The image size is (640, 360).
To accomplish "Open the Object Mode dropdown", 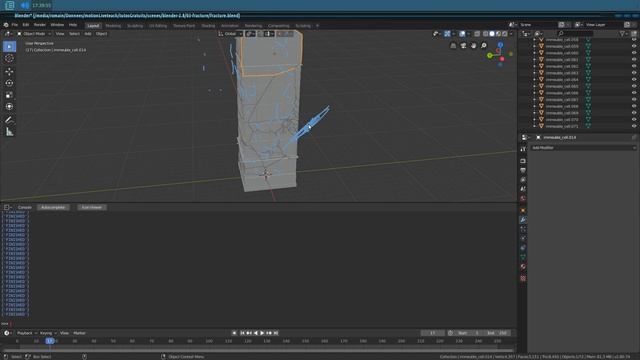I will (x=34, y=34).
